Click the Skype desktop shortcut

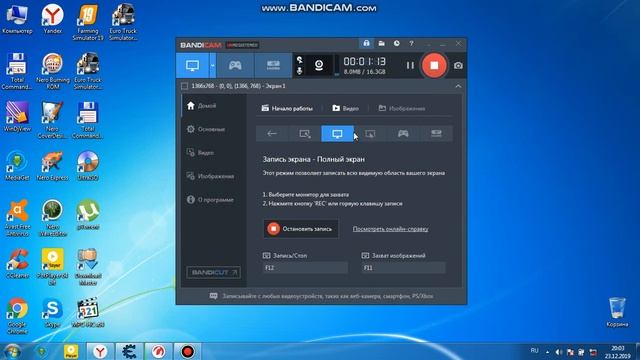[x=52, y=313]
